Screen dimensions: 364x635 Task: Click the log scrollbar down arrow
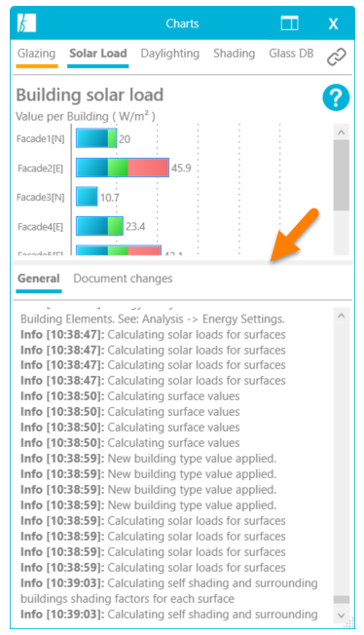pos(342,616)
